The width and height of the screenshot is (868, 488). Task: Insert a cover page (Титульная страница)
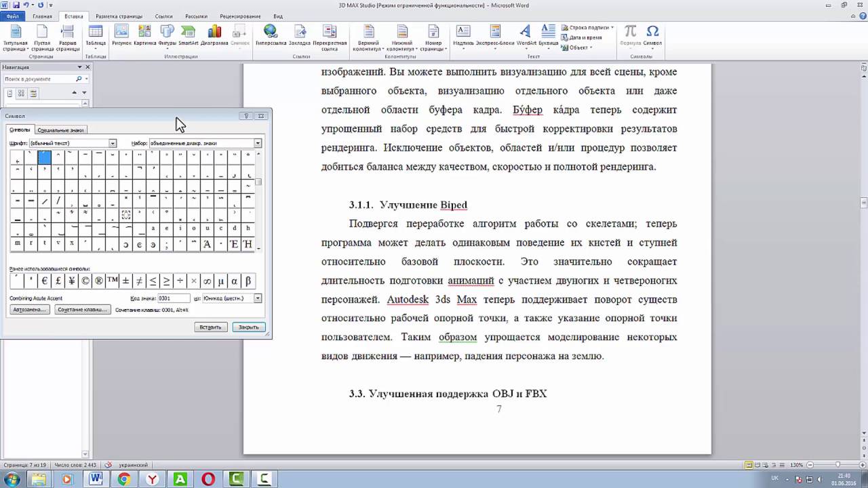point(15,39)
